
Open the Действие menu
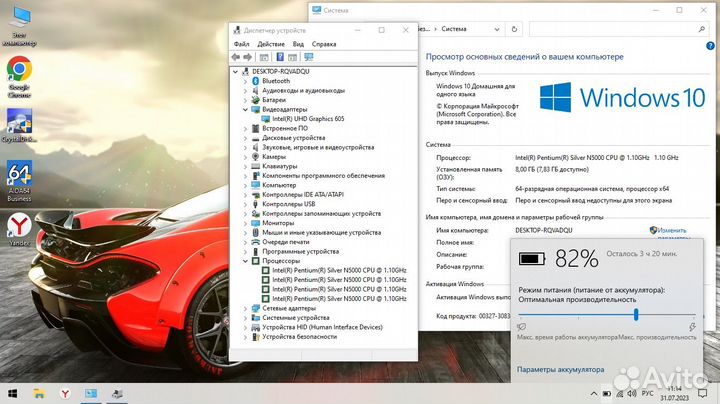271,44
